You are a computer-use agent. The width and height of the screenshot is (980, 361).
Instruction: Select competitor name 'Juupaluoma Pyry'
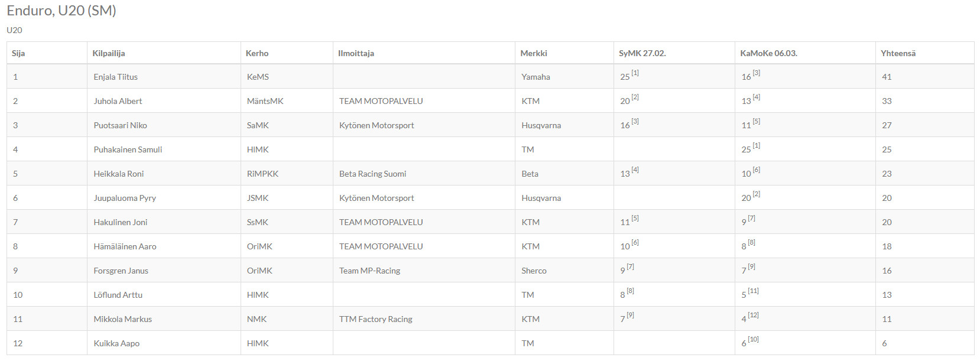[125, 198]
